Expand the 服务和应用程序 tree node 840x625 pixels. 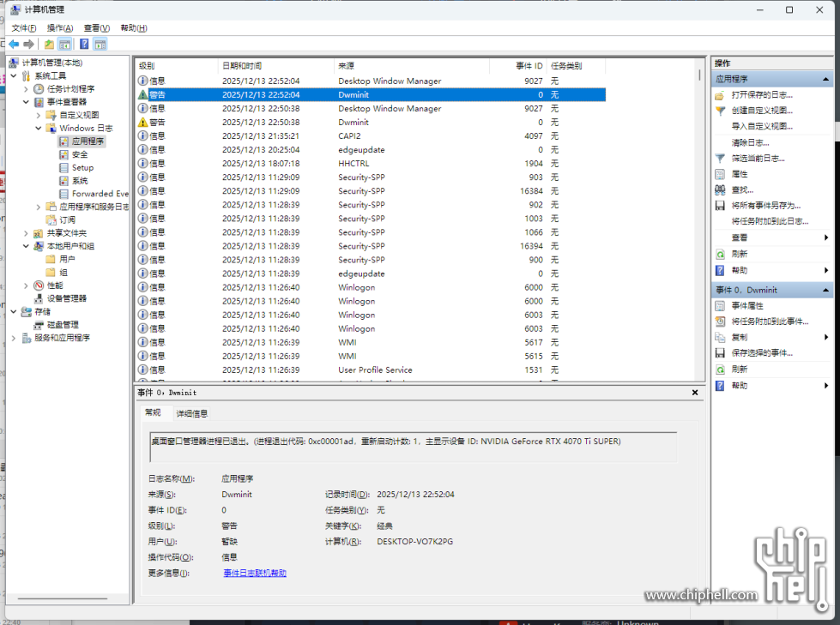(x=13, y=338)
